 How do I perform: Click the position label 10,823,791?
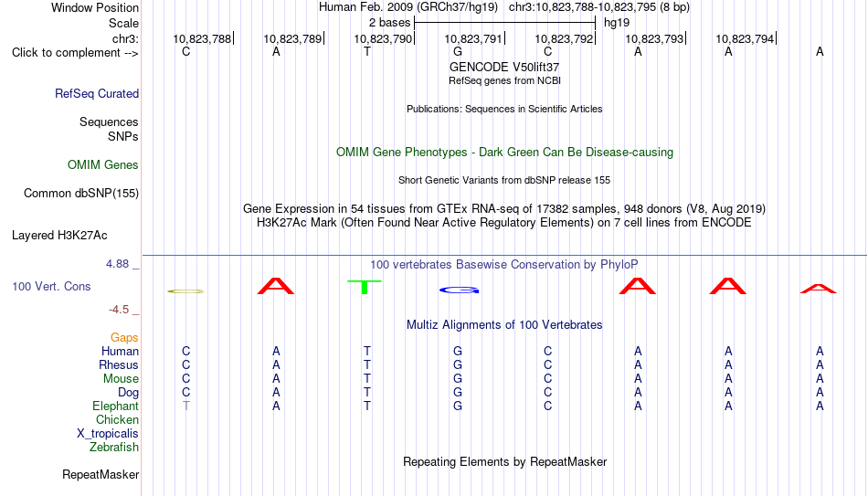[473, 38]
